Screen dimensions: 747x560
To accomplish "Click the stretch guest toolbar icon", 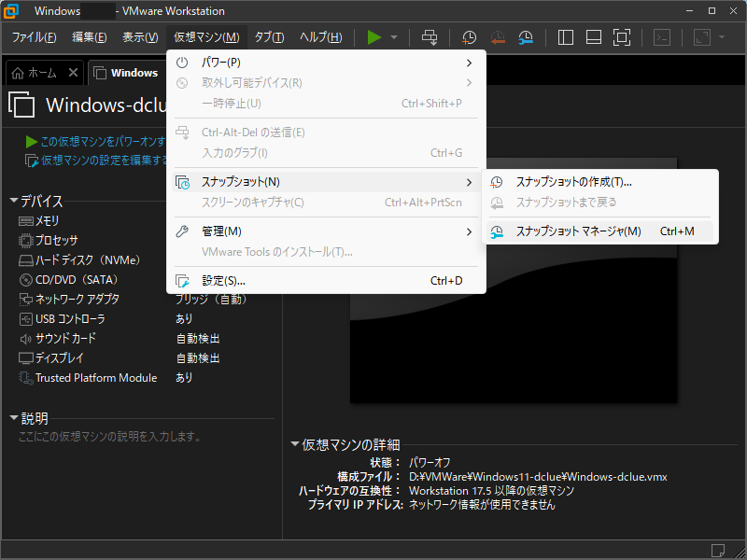I will click(702, 37).
